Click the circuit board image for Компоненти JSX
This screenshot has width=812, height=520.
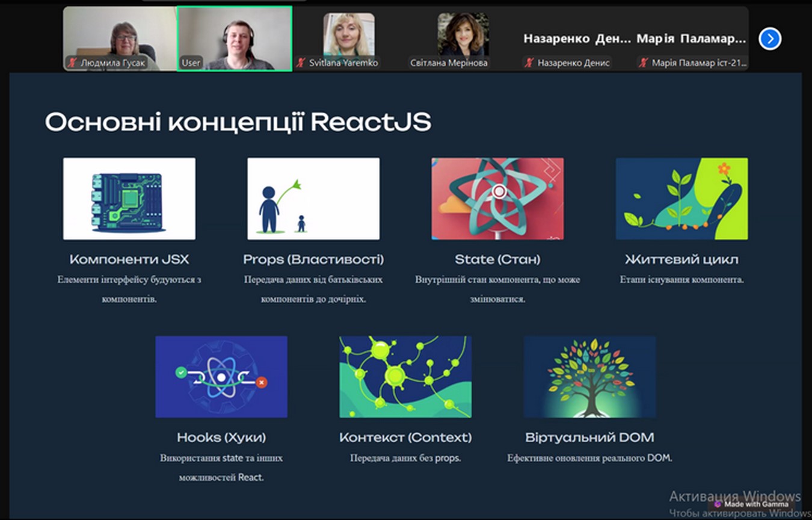pos(129,199)
